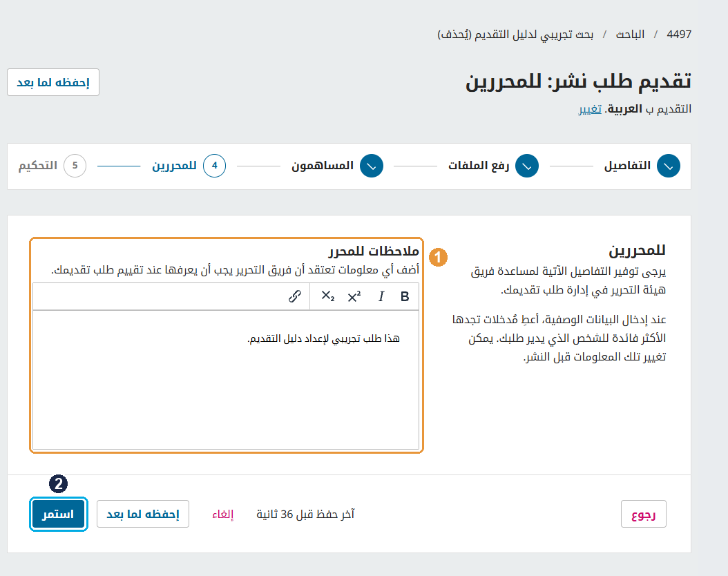The image size is (728, 576).
Task: Open breadcrumb 4497 link
Action: (x=679, y=35)
